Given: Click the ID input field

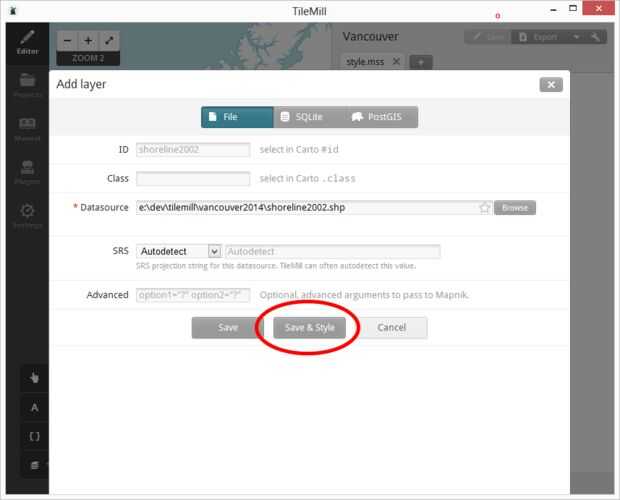Looking at the screenshot, I should (x=193, y=149).
